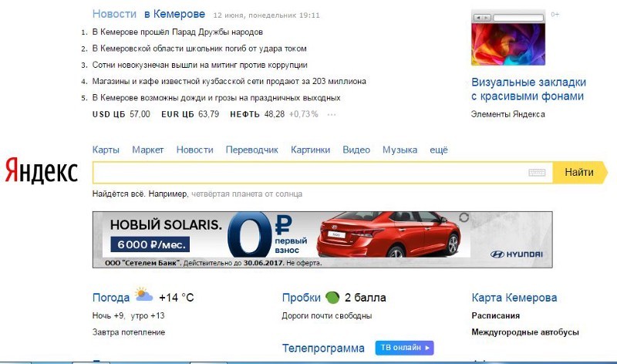617x364 pixels.
Task: Open the Междугородные автобусы link
Action: click(x=524, y=332)
